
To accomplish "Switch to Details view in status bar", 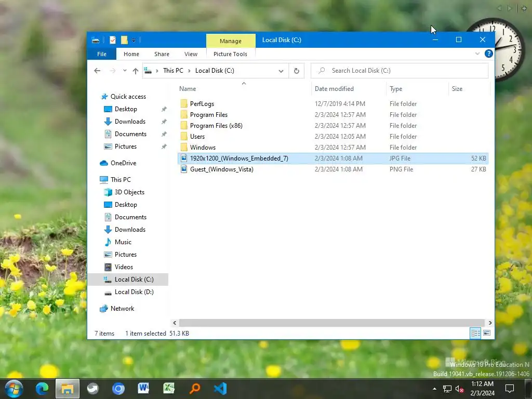I will [x=475, y=333].
